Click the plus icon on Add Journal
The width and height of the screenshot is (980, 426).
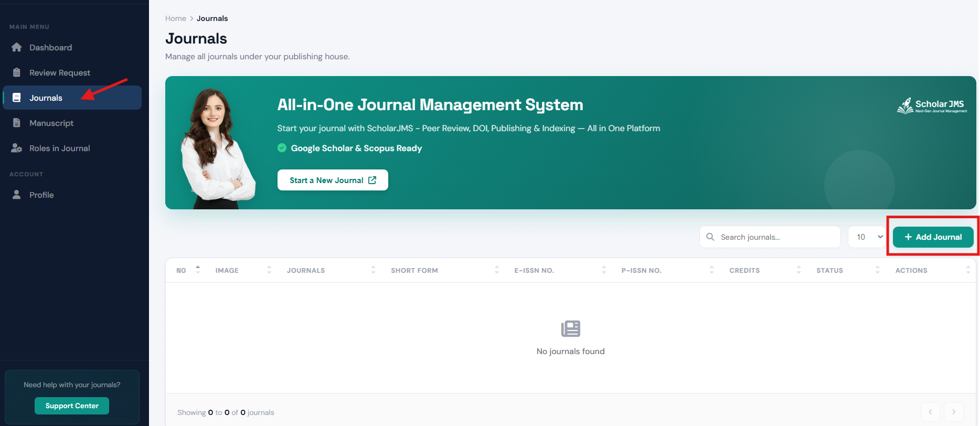[x=908, y=237]
